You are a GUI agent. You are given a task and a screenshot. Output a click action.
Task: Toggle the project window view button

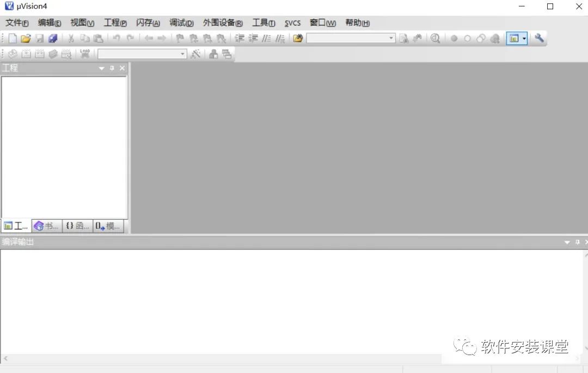pyautogui.click(x=514, y=38)
